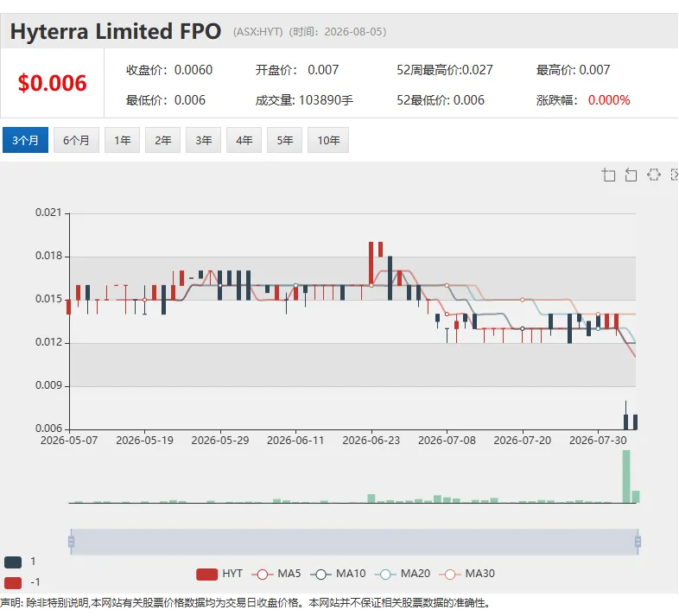Hide the MA30 moving average legend
Viewport: 679px width, 616px height.
(x=467, y=574)
